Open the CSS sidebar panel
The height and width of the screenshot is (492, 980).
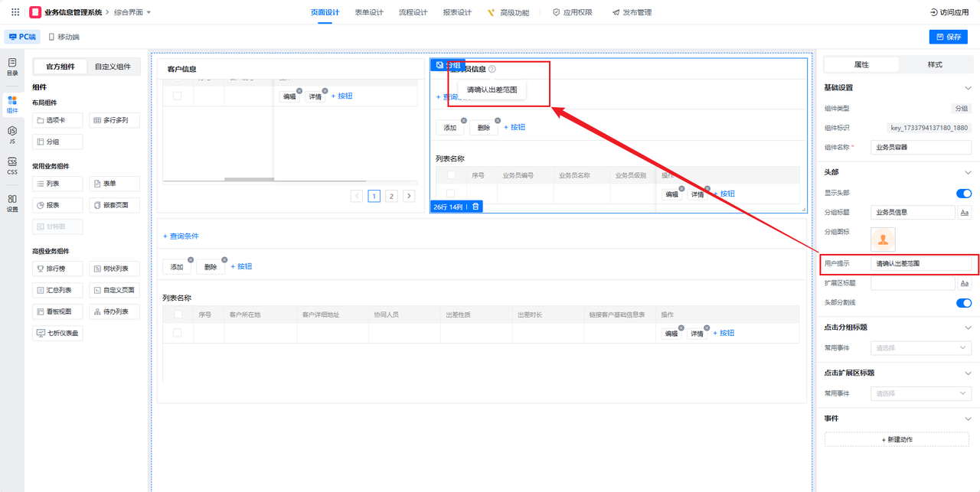click(12, 166)
